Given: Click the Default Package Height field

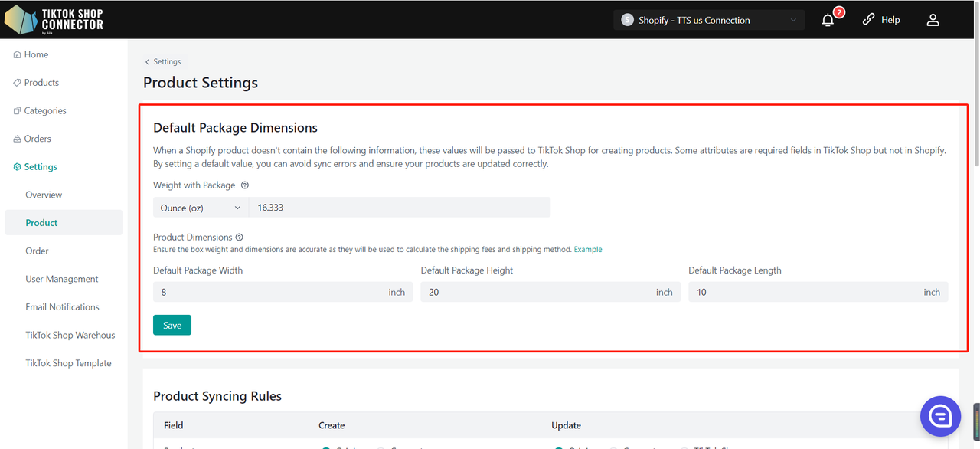Looking at the screenshot, I should pos(536,292).
